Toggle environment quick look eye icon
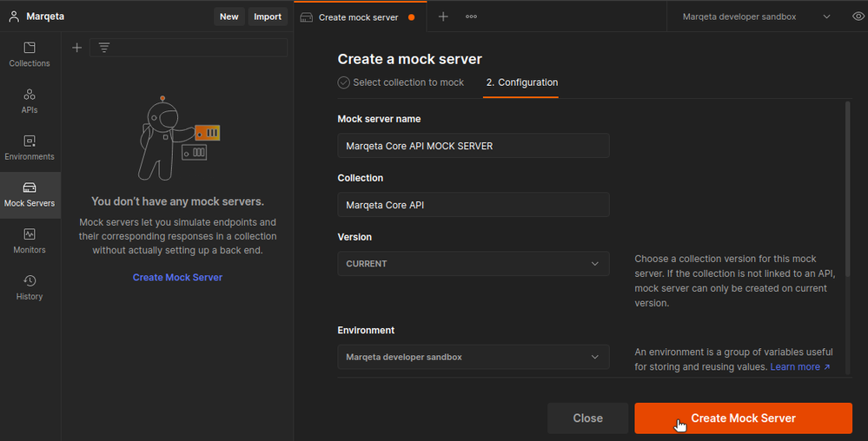Image resolution: width=868 pixels, height=441 pixels. pyautogui.click(x=858, y=16)
